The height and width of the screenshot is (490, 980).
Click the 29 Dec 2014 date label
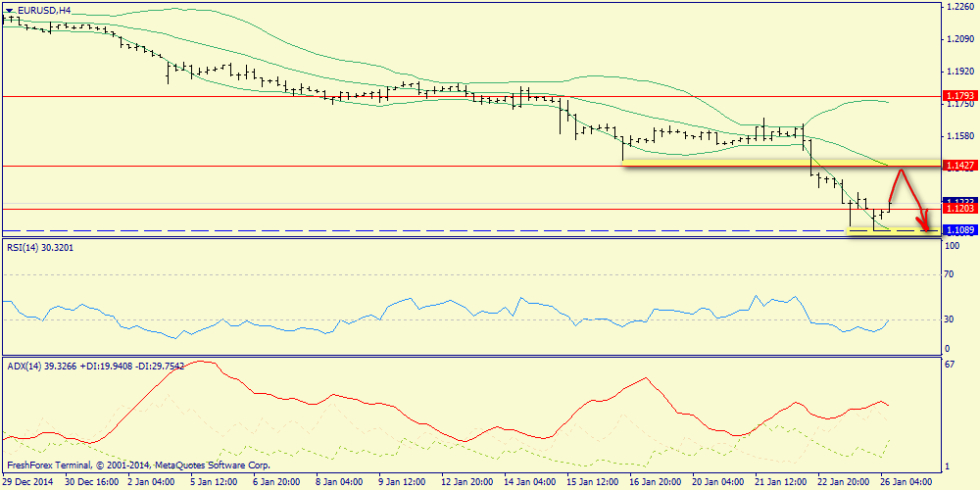coord(29,482)
